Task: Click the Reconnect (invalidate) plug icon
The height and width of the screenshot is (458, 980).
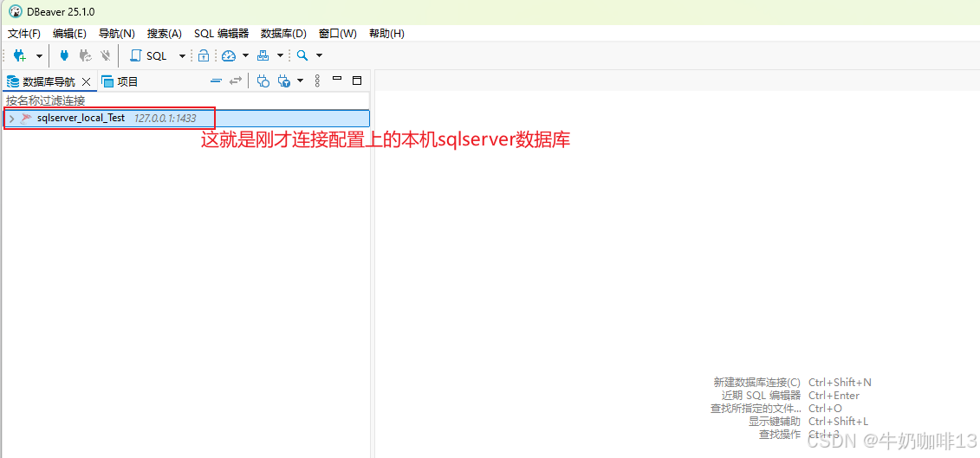Action: 85,55
